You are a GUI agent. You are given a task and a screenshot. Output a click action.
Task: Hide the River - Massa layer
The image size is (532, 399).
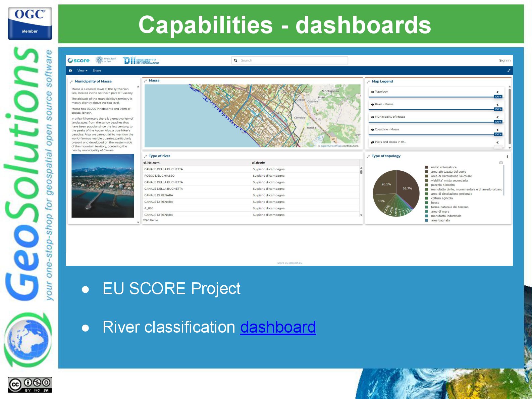click(x=372, y=105)
